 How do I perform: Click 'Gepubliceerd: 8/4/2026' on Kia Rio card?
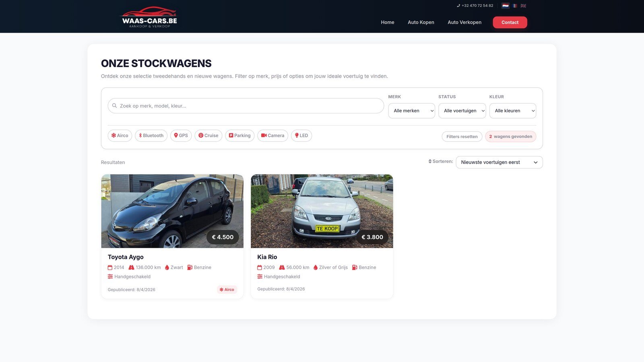(281, 289)
